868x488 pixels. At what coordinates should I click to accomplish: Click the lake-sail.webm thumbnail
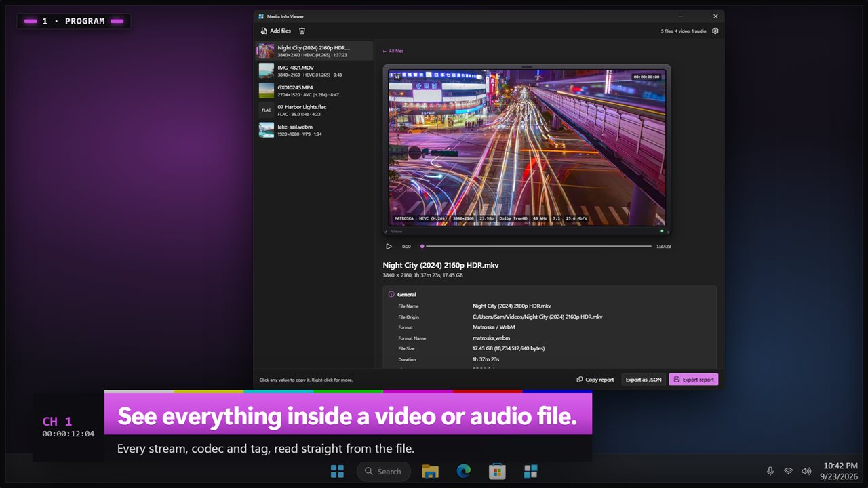267,129
